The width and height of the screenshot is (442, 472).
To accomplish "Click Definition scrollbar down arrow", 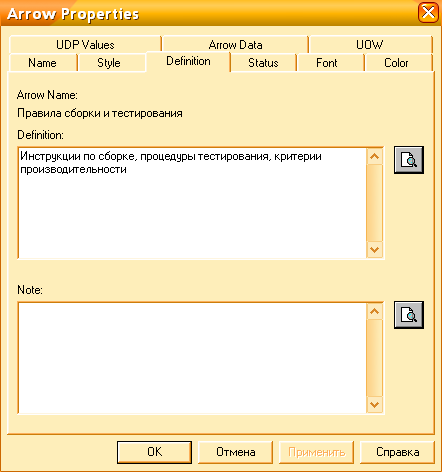I will (x=374, y=250).
